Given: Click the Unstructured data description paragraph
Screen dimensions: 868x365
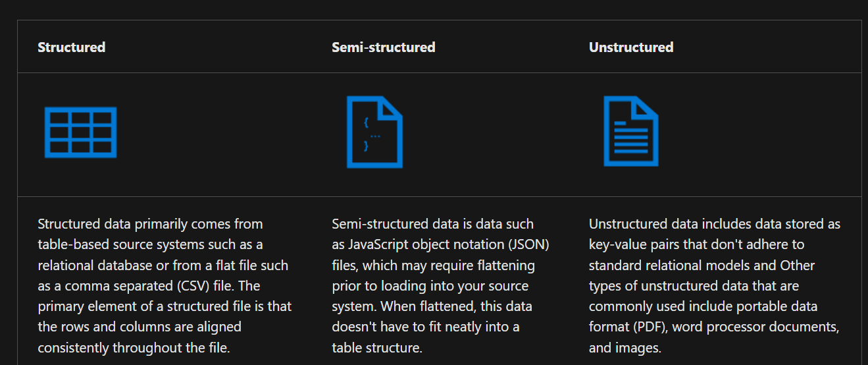Looking at the screenshot, I should 715,286.
